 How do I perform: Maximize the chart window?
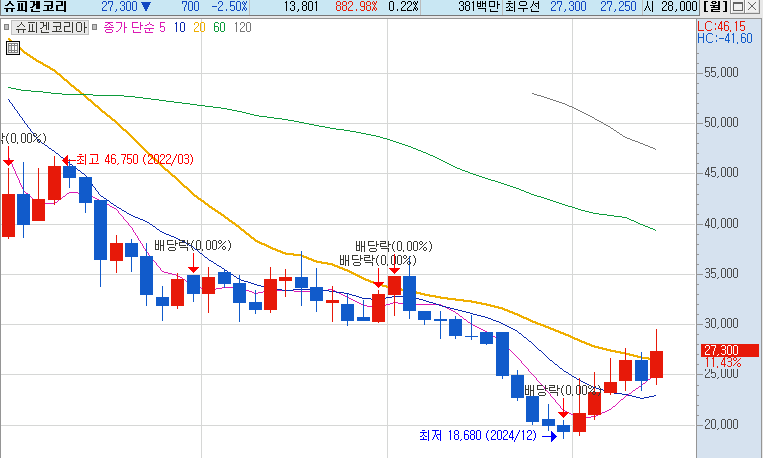tap(738, 7)
